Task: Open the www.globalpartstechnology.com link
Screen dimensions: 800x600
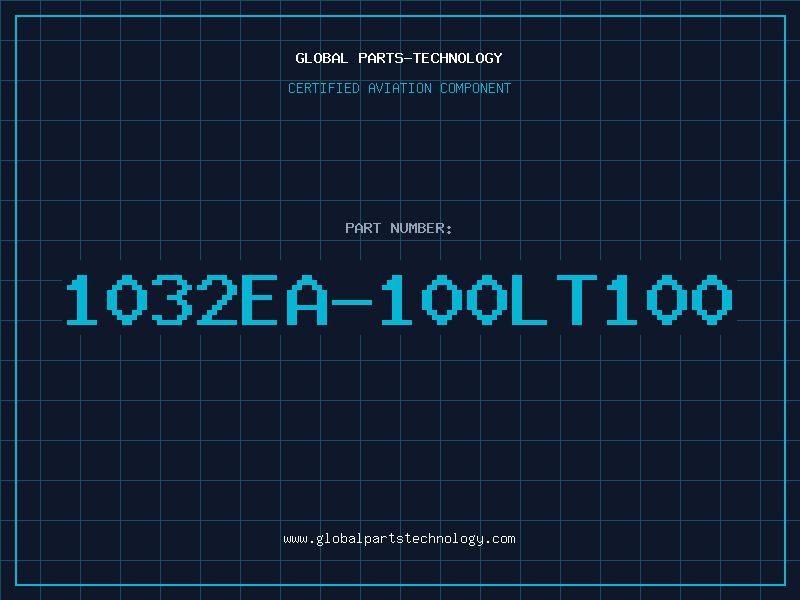Action: [x=399, y=539]
